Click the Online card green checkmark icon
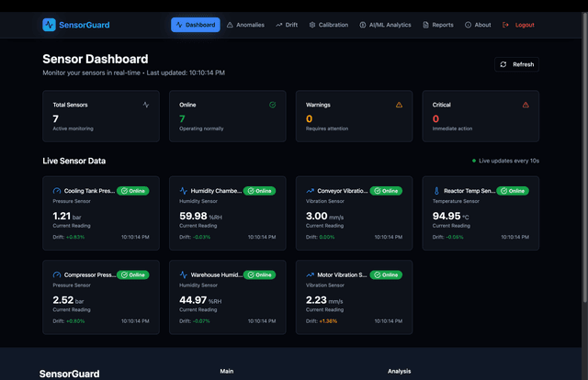Screen dimensions: 588x380 273,105
